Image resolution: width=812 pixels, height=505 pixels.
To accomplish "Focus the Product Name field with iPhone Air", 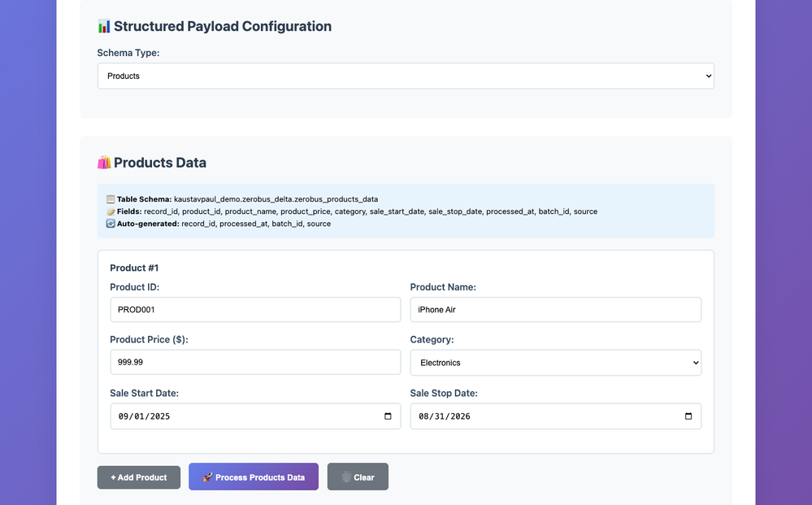I will click(x=555, y=310).
